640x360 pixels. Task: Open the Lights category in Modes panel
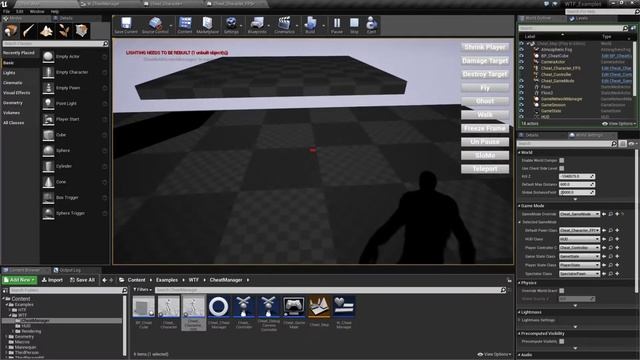click(x=20, y=73)
